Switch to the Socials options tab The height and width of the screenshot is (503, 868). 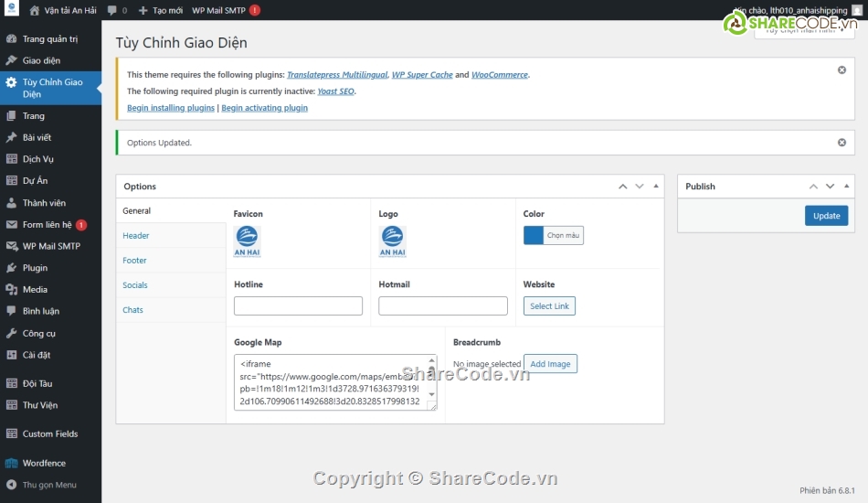(x=171, y=284)
